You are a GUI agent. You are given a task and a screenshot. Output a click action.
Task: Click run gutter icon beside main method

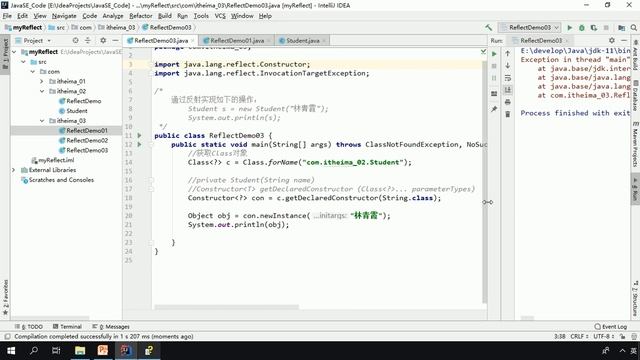(139, 144)
